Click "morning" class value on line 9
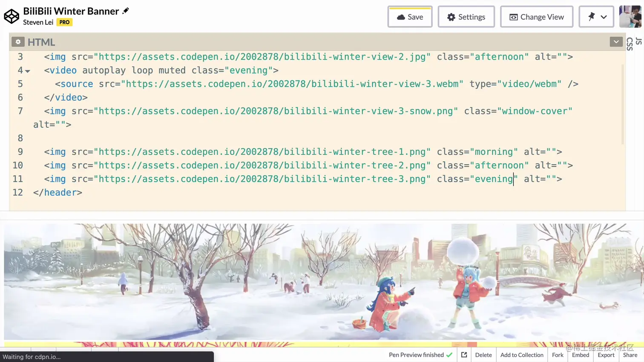This screenshot has width=644, height=362. tap(494, 152)
